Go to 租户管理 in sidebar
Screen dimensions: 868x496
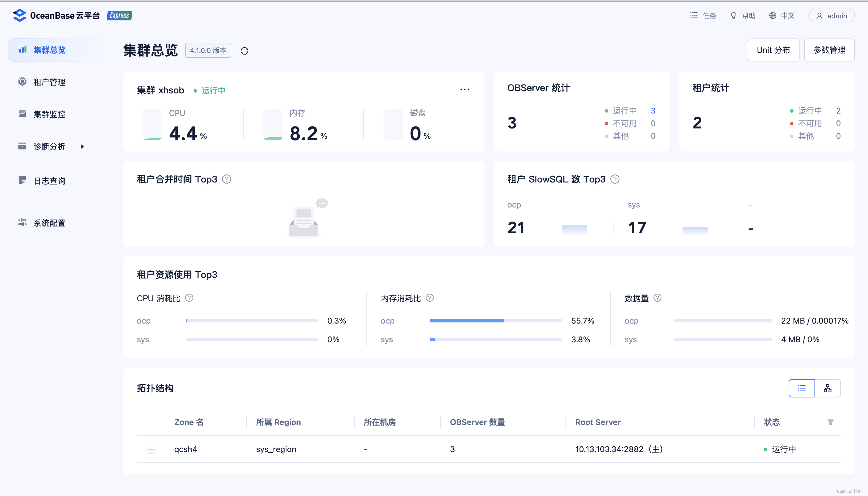click(49, 82)
